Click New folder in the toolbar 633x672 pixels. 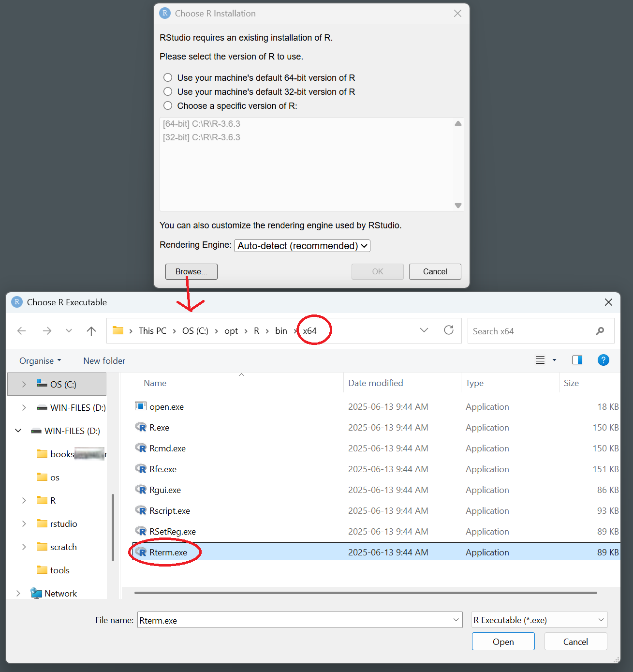coord(104,361)
